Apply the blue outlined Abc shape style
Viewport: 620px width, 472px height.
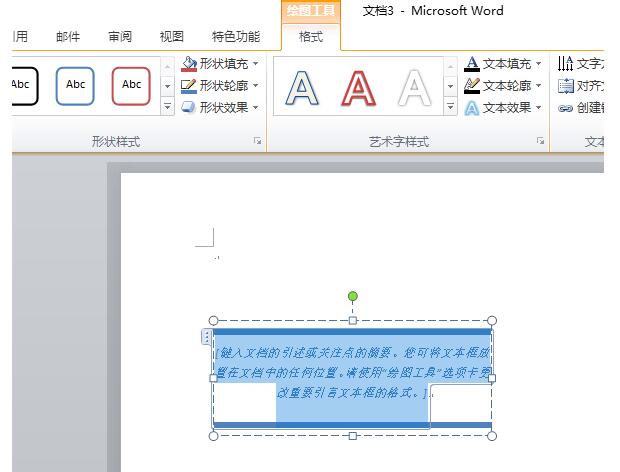tap(75, 86)
